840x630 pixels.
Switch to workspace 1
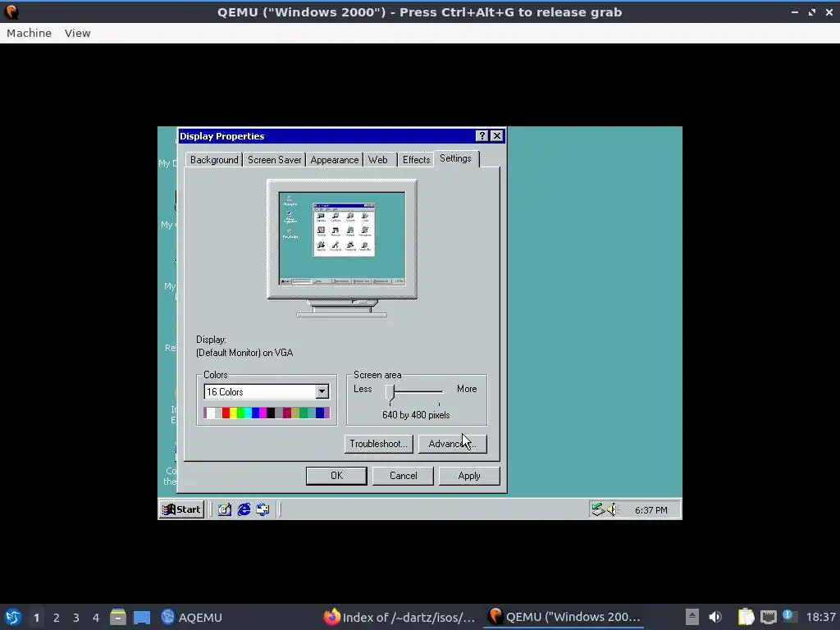36,618
